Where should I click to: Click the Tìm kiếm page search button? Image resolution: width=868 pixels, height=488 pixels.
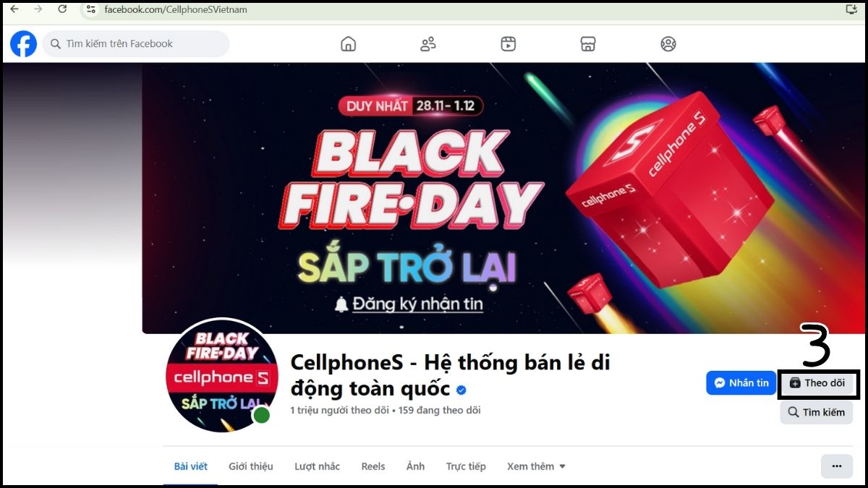pos(817,412)
